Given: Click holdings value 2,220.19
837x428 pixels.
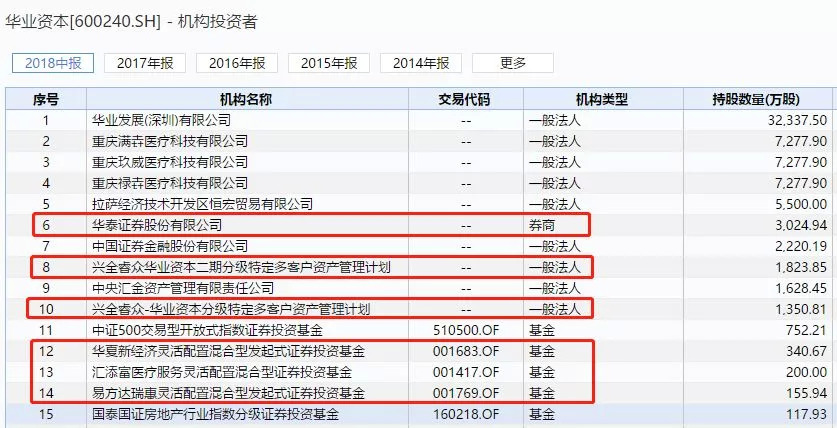Looking at the screenshot, I should 801,246.
